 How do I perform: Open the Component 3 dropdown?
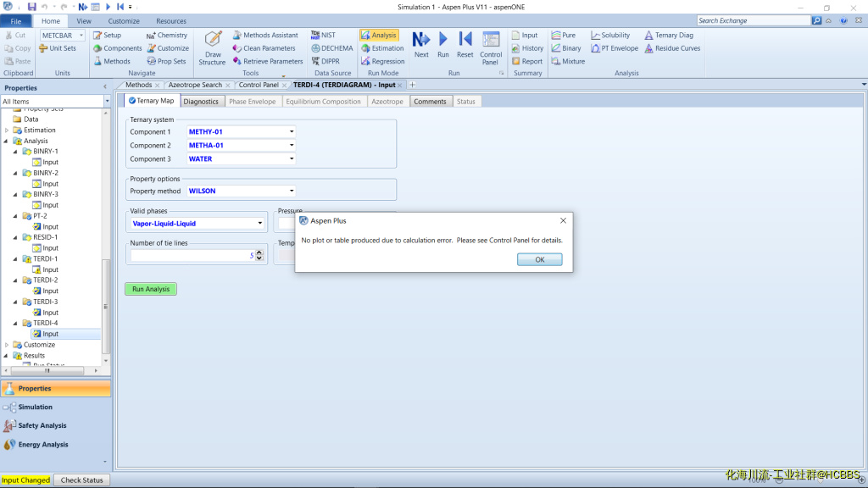click(292, 158)
